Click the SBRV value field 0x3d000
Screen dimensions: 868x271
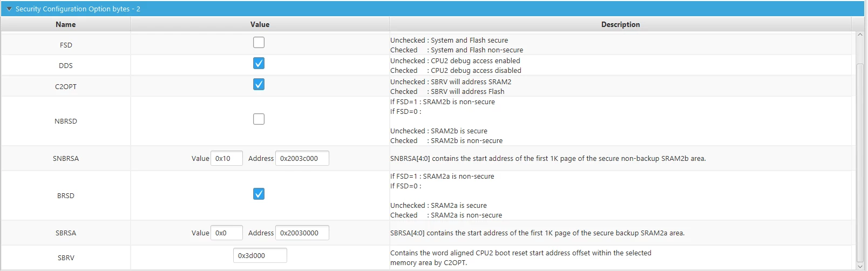point(260,255)
